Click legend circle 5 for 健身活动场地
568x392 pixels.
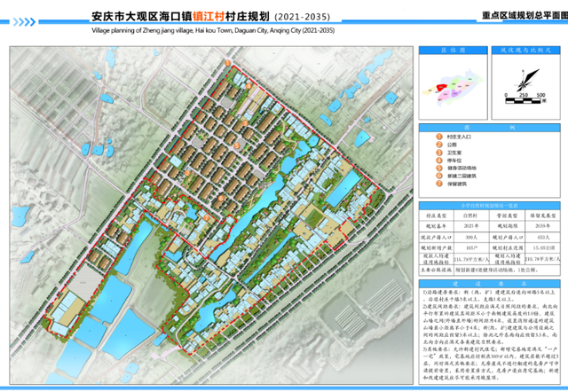[439, 168]
